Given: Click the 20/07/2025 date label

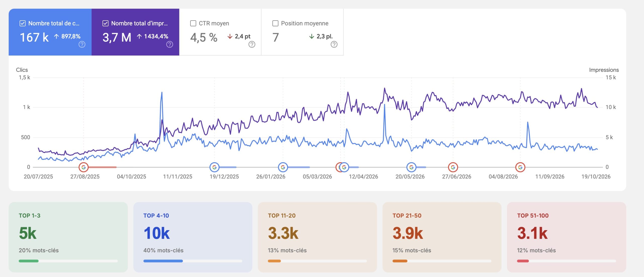Looking at the screenshot, I should [38, 177].
